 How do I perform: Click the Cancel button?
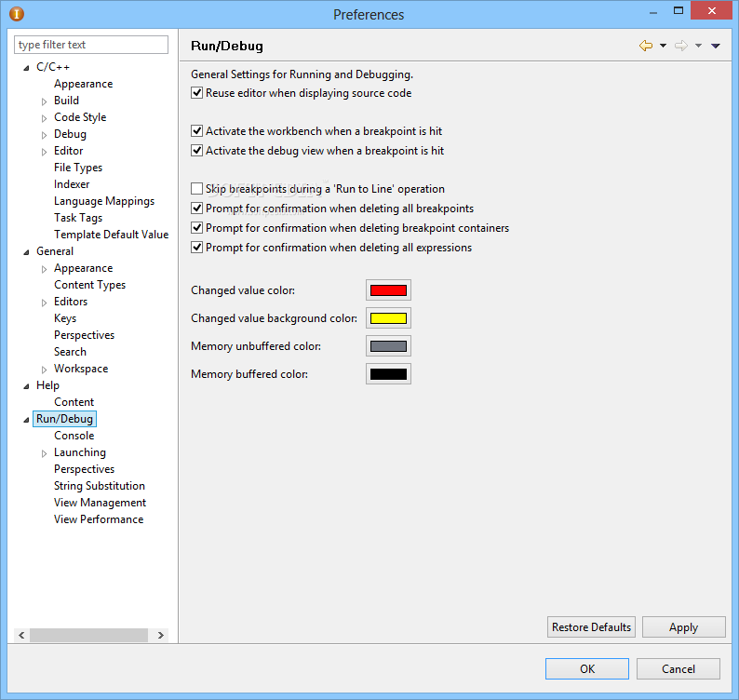(679, 669)
